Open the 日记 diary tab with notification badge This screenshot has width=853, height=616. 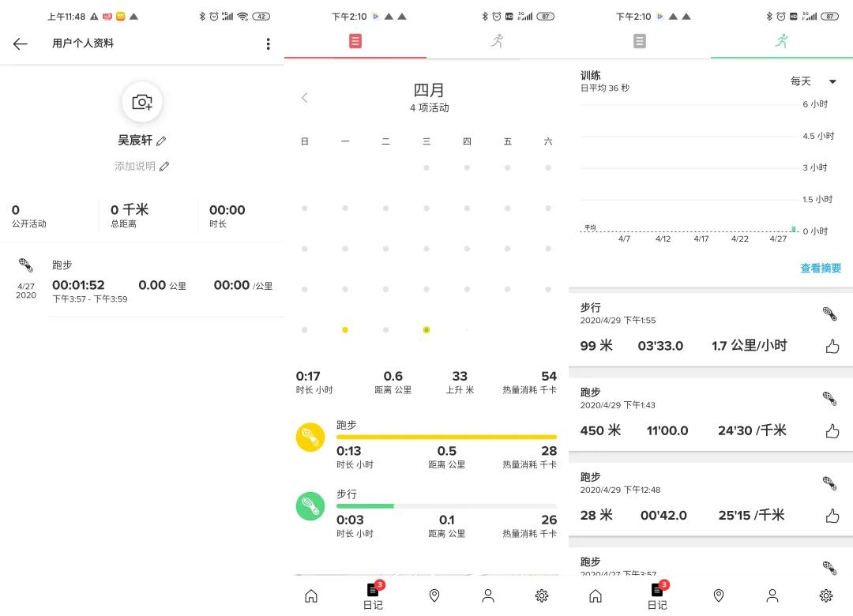pyautogui.click(x=373, y=596)
